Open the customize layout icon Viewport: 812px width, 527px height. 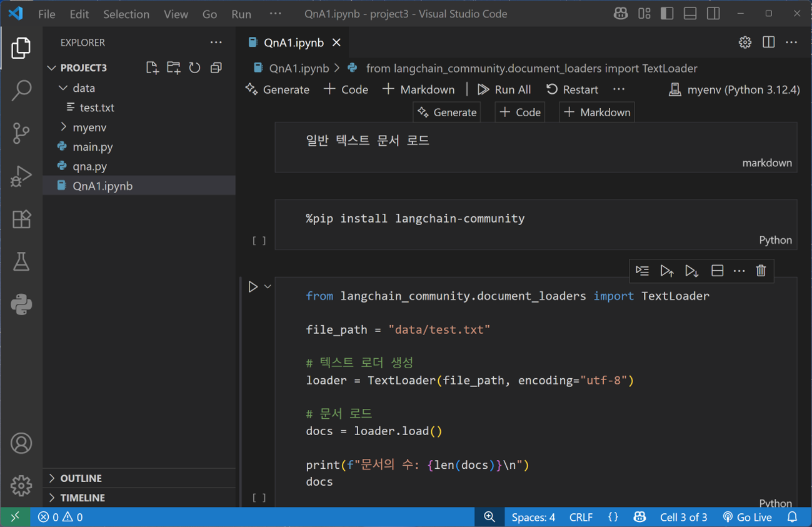(644, 14)
